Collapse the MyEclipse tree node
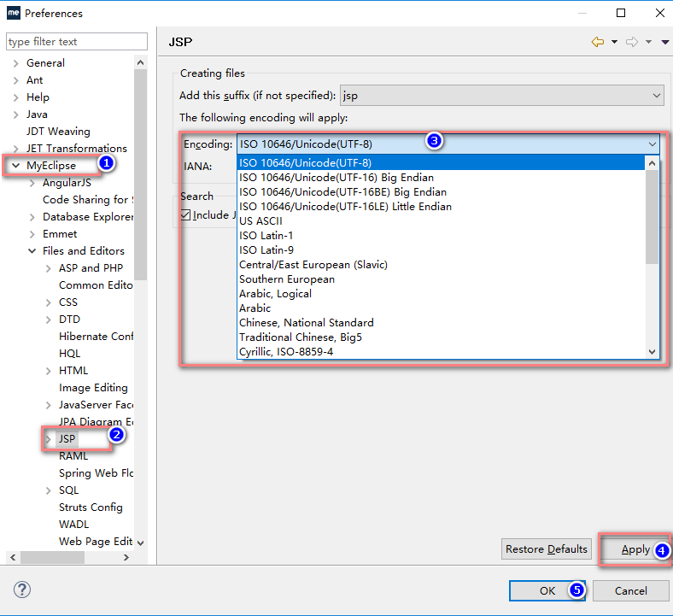Image resolution: width=673 pixels, height=616 pixels. (16, 165)
